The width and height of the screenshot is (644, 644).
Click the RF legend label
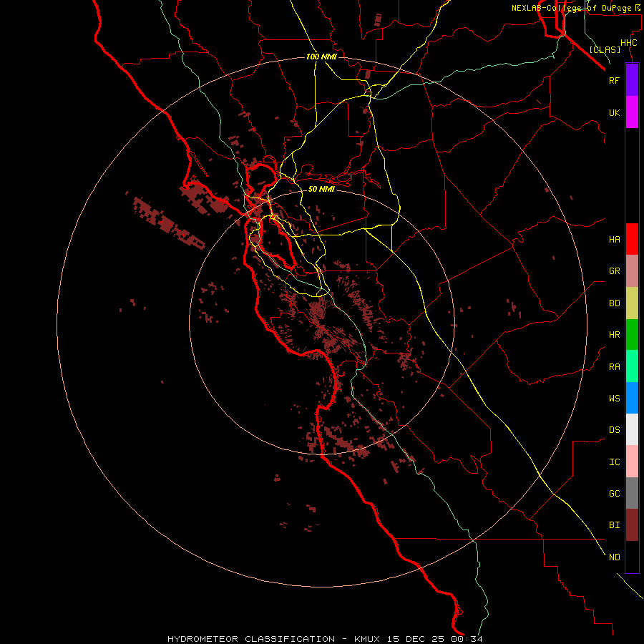614,80
